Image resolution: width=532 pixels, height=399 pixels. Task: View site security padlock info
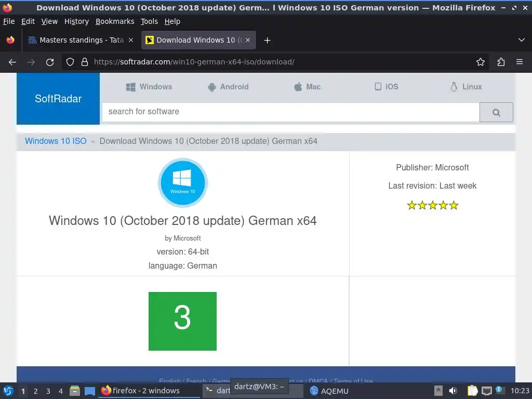(85, 62)
